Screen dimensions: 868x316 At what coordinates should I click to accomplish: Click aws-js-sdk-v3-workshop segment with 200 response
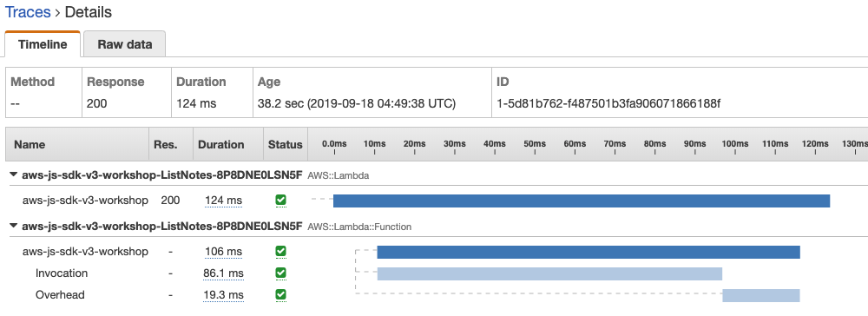click(85, 201)
